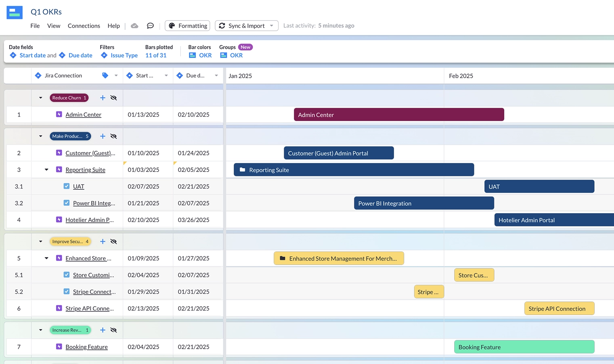Viewport: 614px width, 364px height.
Task: Add item to Improve Security group with plus
Action: [x=103, y=241]
